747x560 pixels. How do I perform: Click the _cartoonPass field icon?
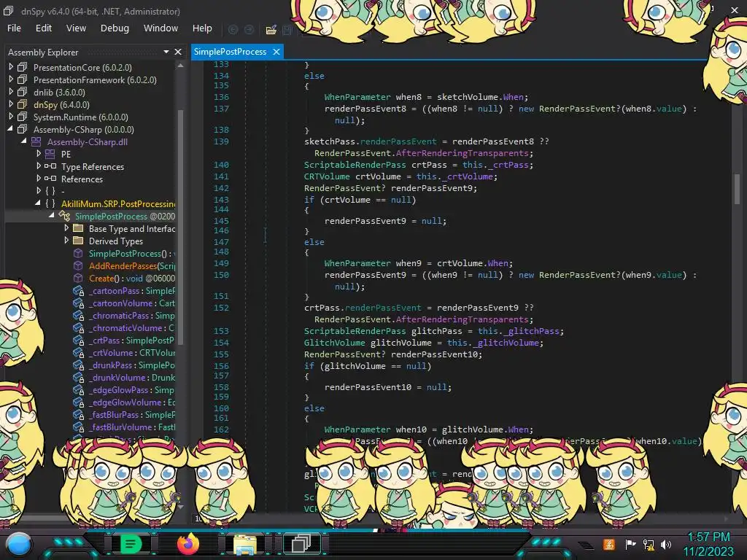click(78, 290)
